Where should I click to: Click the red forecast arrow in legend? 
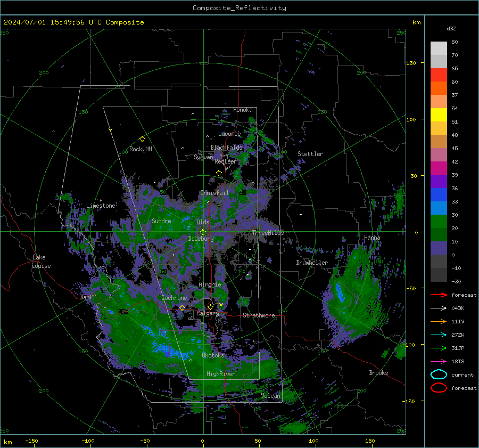(439, 295)
